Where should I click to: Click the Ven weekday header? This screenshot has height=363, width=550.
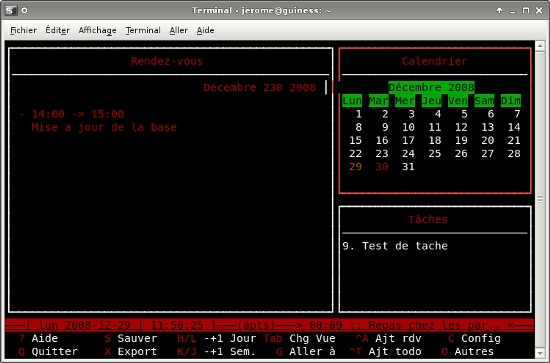point(458,101)
